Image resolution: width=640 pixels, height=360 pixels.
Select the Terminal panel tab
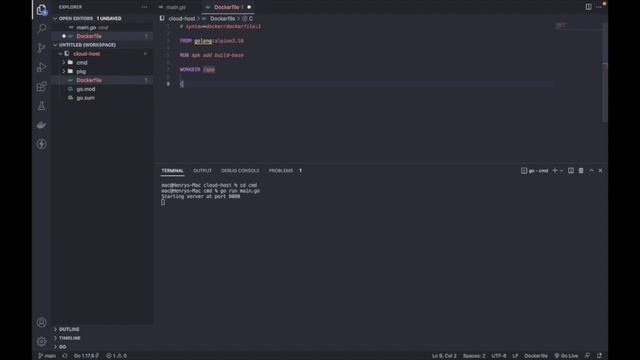[x=172, y=171]
